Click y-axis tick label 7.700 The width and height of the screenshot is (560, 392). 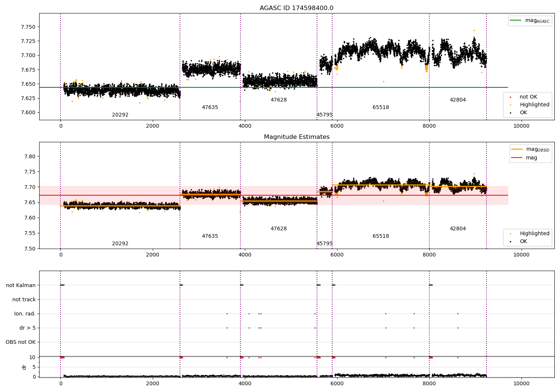[28, 56]
